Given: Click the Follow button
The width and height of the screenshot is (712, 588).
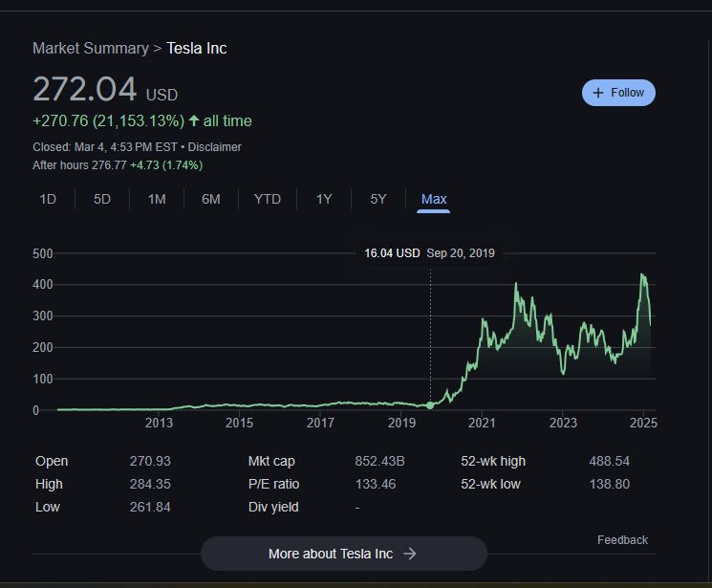Looking at the screenshot, I should pyautogui.click(x=618, y=93).
